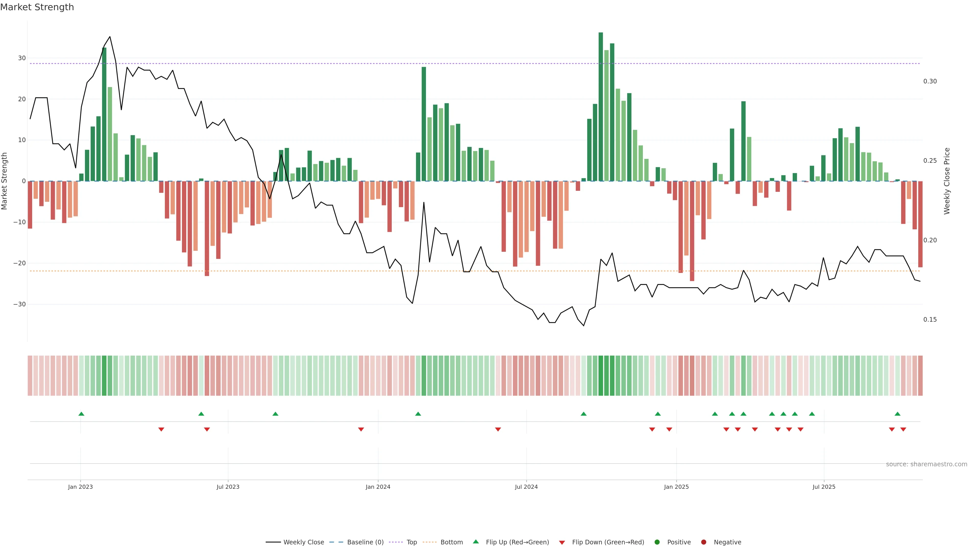Click the last green flip-up triangle marker

click(x=898, y=414)
